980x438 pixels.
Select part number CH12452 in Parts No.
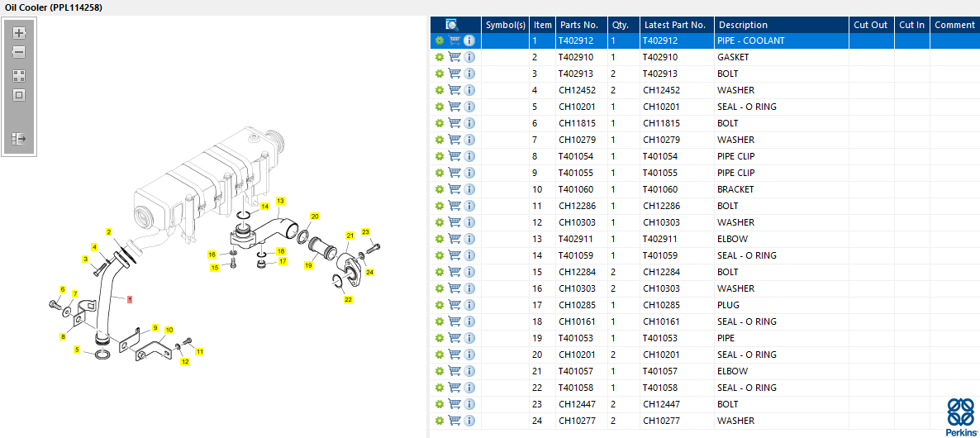click(581, 90)
